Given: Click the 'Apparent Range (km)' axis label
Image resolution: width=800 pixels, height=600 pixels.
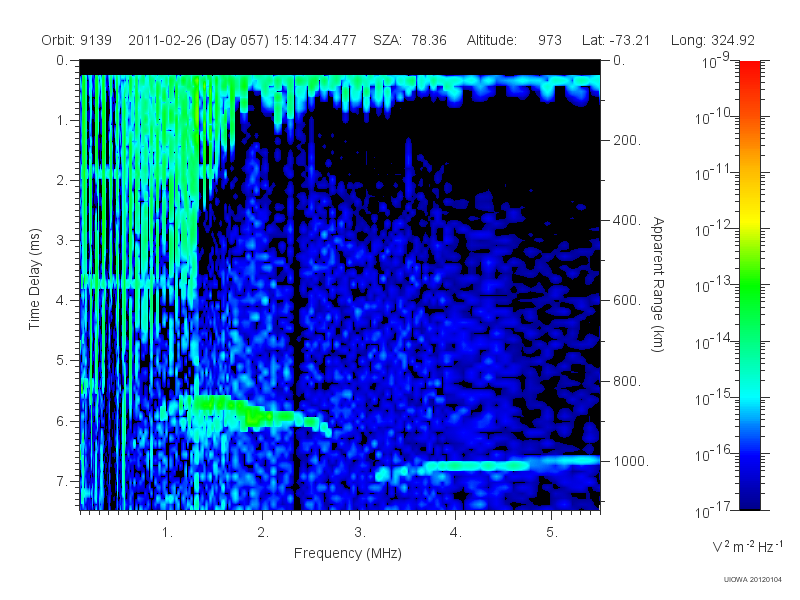Looking at the screenshot, I should coord(658,284).
